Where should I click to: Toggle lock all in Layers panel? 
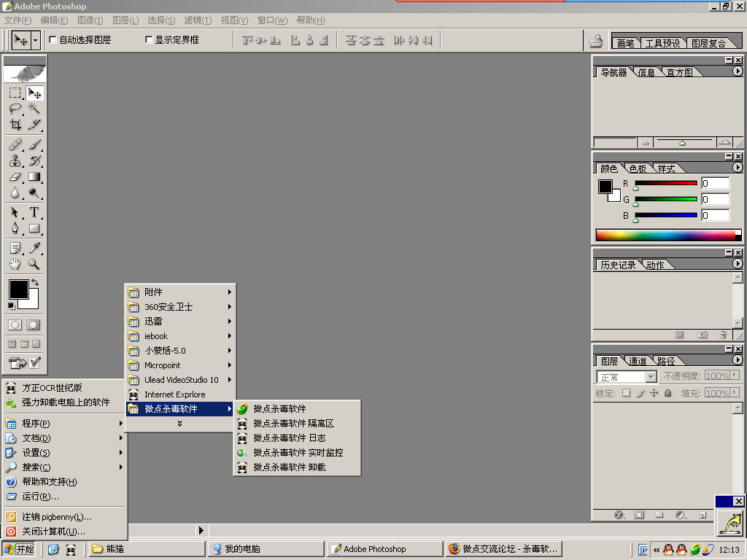(668, 393)
